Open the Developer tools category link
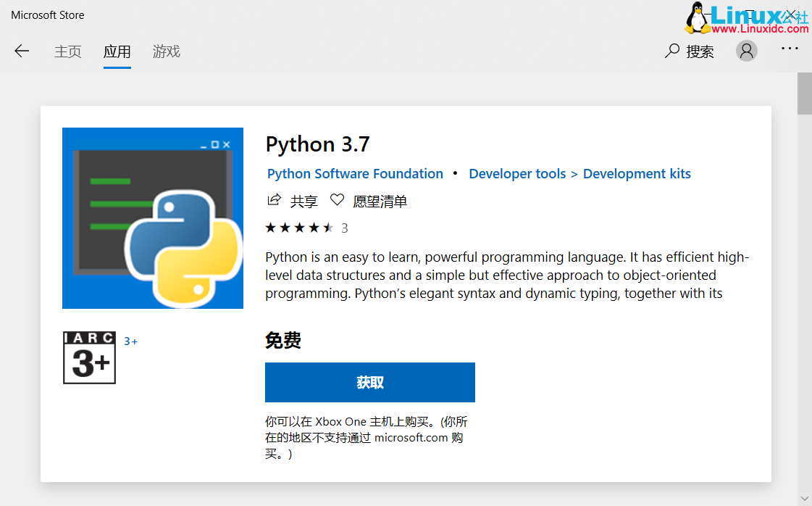Image resolution: width=812 pixels, height=506 pixels. [x=517, y=174]
